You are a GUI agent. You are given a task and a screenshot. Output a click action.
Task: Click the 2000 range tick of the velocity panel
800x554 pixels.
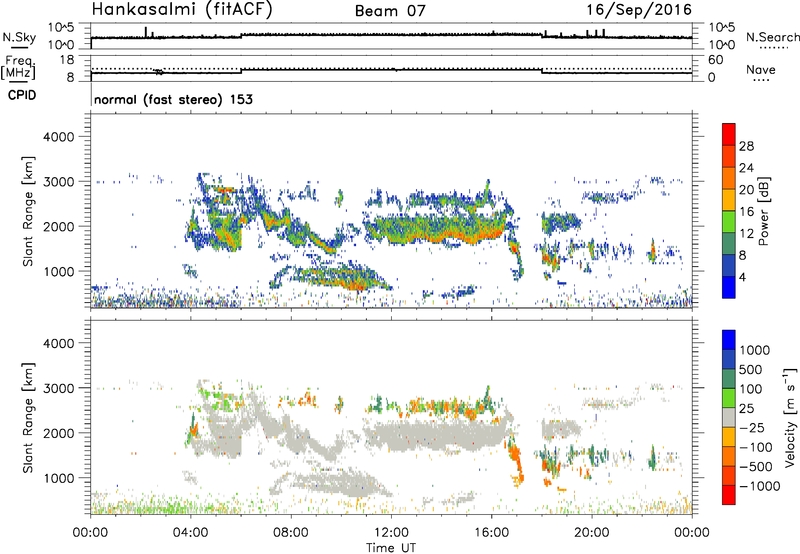click(59, 433)
